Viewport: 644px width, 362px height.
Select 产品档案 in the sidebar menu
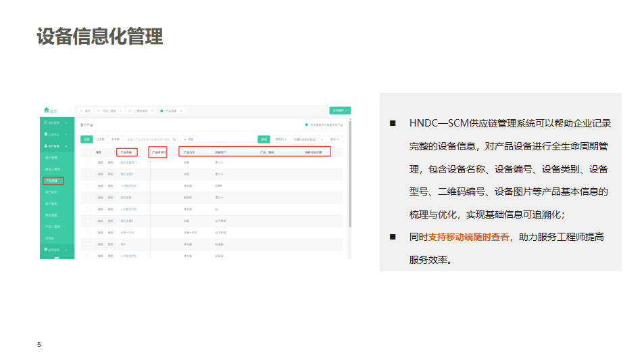click(x=53, y=181)
